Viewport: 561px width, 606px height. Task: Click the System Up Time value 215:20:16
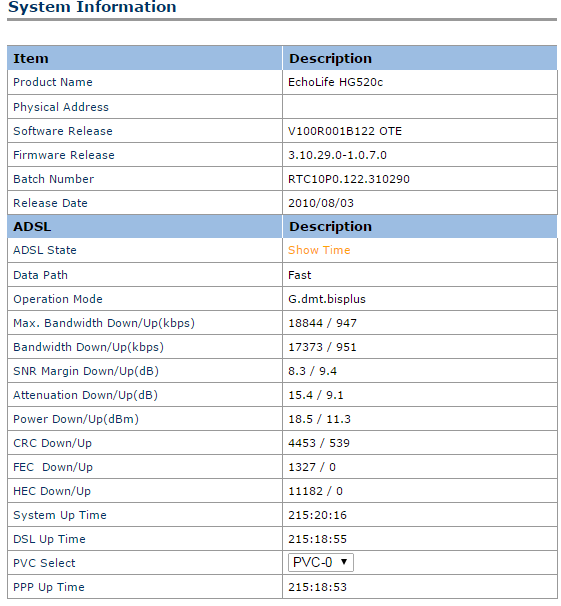(317, 515)
